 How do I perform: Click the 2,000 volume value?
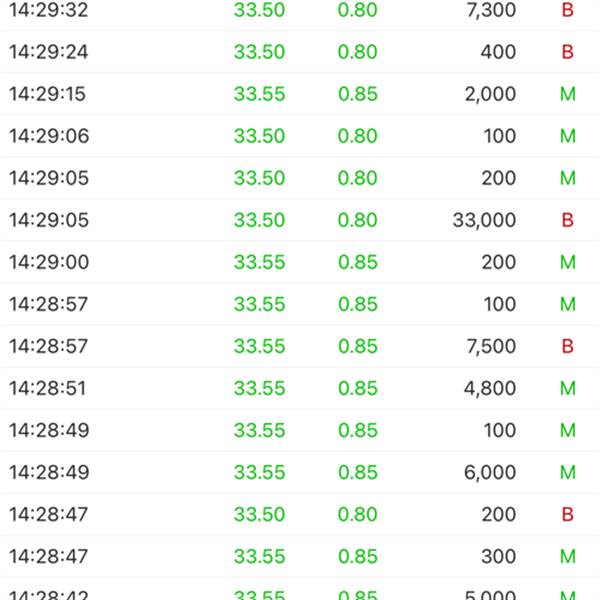coord(490,94)
